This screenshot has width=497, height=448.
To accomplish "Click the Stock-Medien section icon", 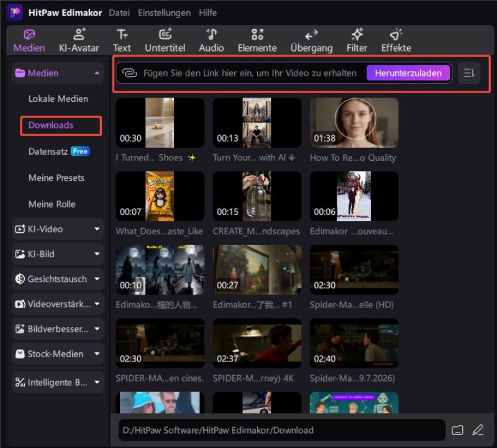I will [20, 354].
